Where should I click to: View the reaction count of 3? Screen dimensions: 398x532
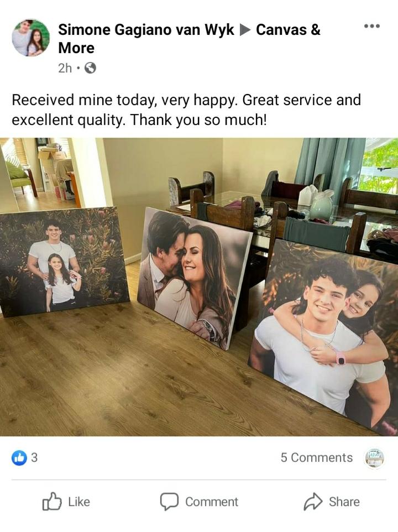click(34, 458)
